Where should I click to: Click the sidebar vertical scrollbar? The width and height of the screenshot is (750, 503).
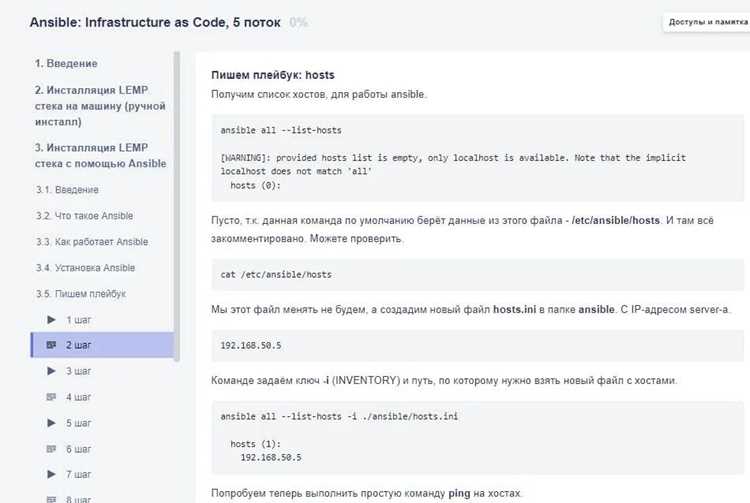(x=177, y=206)
